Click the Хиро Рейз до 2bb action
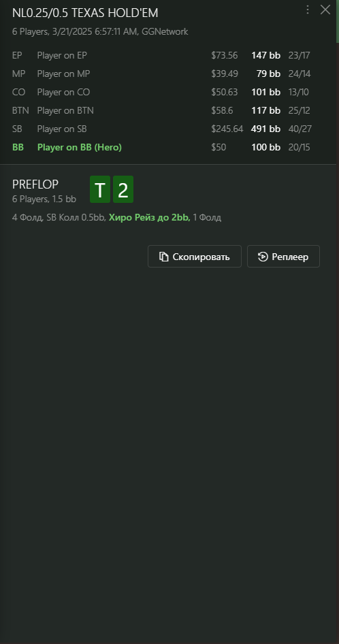The height and width of the screenshot is (644, 339). click(x=150, y=218)
